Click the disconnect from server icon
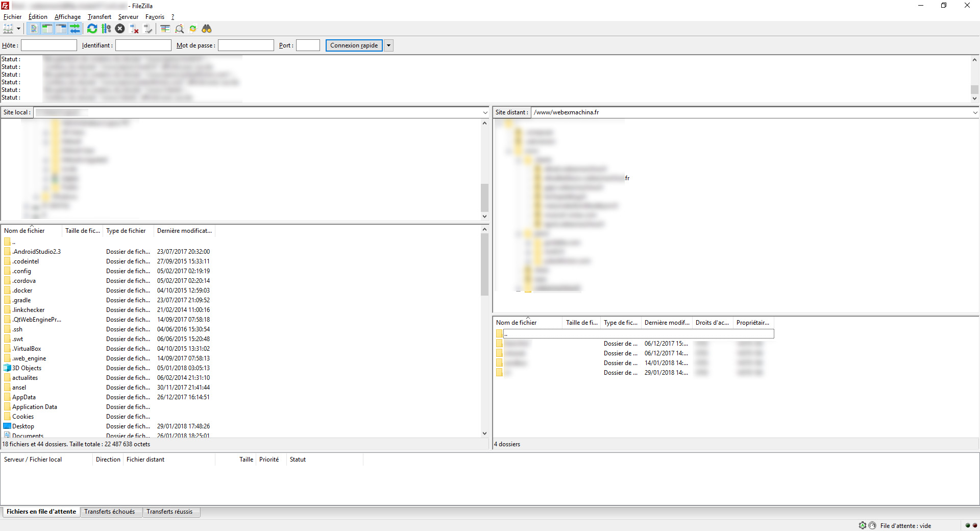The height and width of the screenshot is (531, 980). click(x=134, y=29)
